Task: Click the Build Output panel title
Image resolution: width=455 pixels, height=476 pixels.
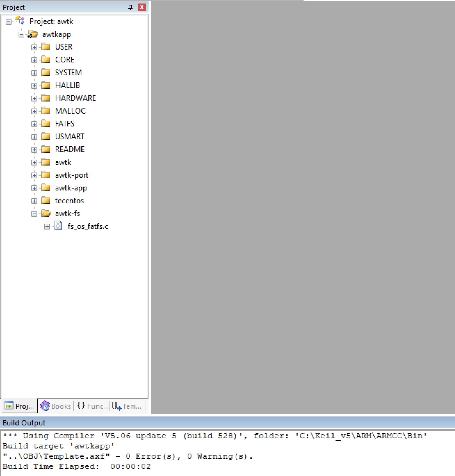Action: [x=24, y=423]
